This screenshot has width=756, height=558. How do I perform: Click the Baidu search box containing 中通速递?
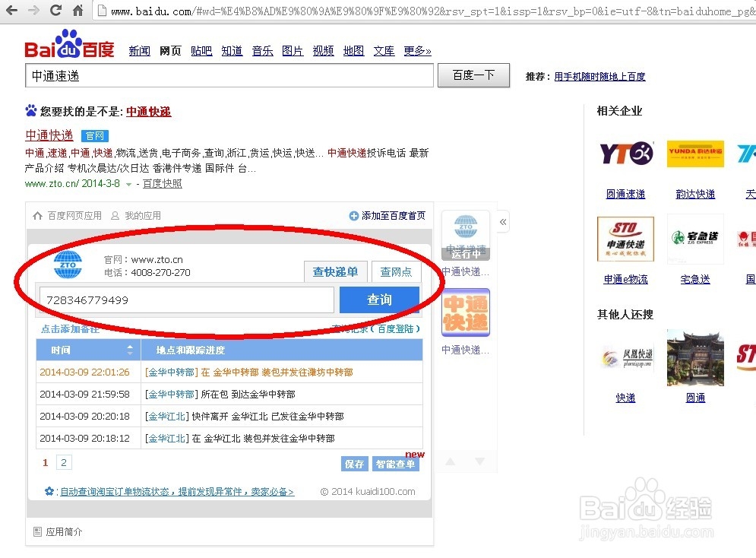229,76
